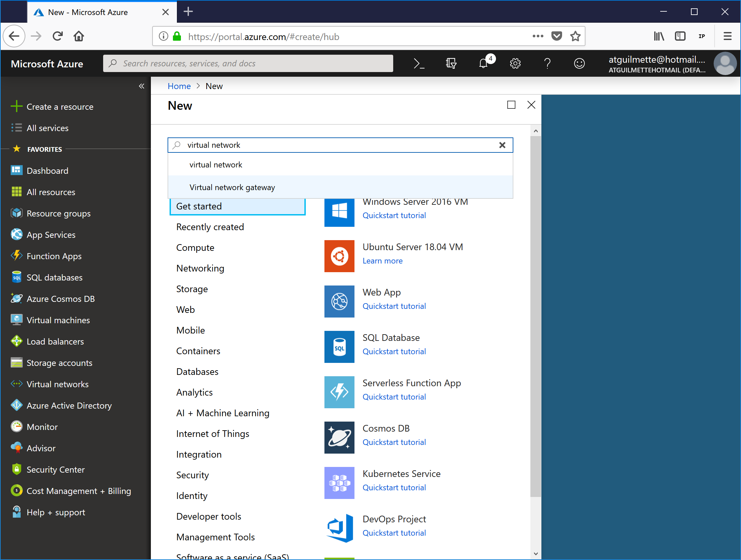Click the Kubernetes Service icon
Image resolution: width=741 pixels, height=560 pixels.
point(339,483)
